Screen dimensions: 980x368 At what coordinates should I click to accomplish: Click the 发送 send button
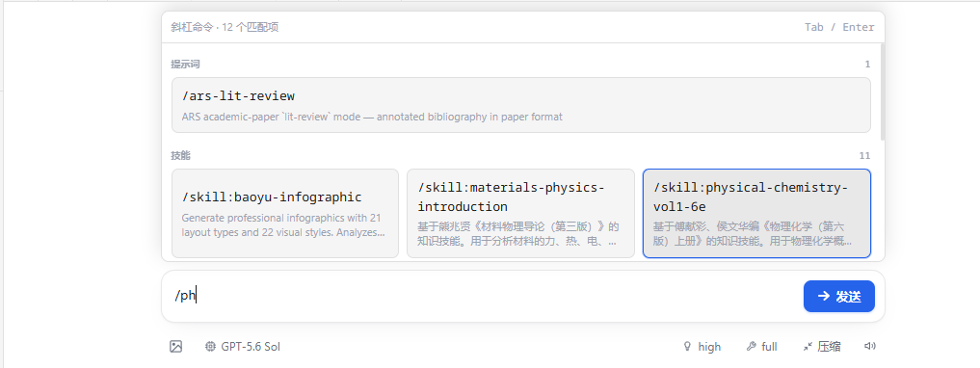pyautogui.click(x=838, y=296)
